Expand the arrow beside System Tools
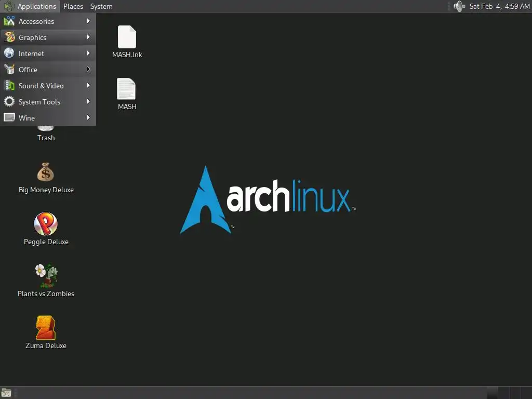532x399 pixels. coord(88,101)
